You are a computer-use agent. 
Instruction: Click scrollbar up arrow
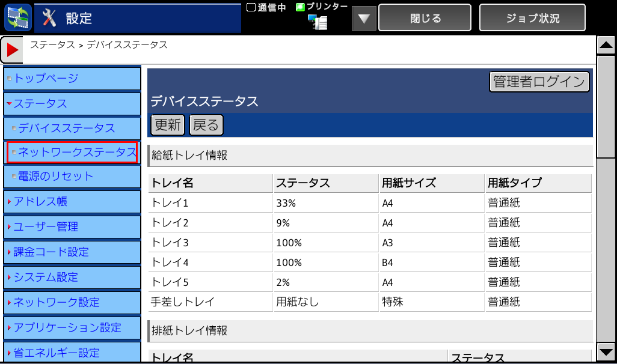click(606, 44)
